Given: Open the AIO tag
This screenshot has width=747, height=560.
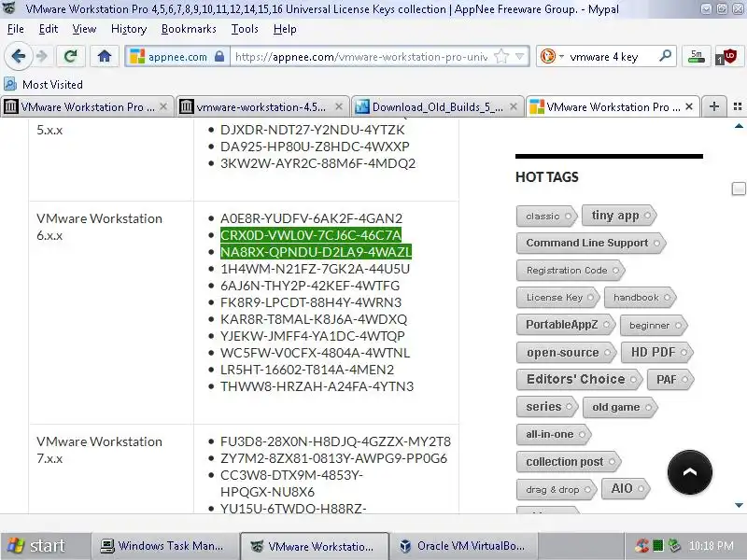Looking at the screenshot, I should click(625, 488).
